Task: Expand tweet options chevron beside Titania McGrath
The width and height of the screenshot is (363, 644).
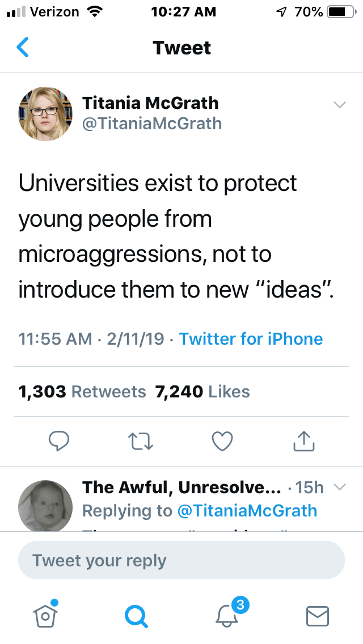Action: tap(339, 105)
